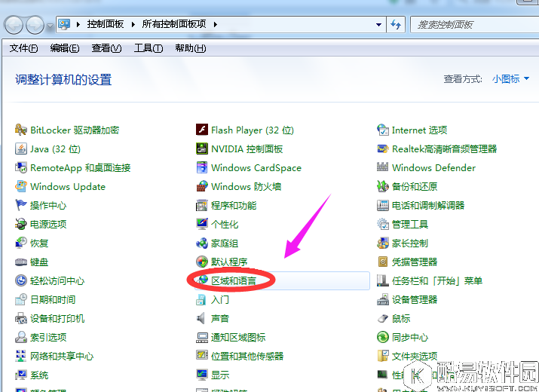
Task: Click the back navigation button
Action: (x=14, y=25)
